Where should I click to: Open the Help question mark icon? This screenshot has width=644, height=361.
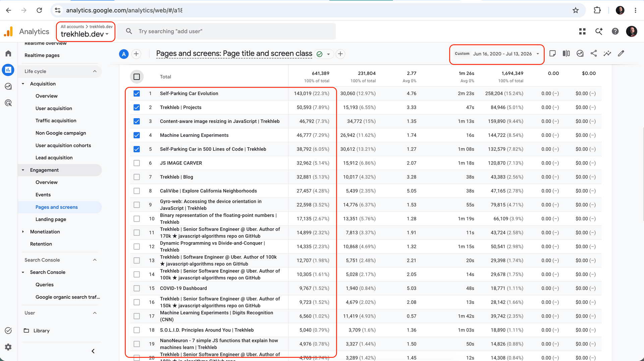click(615, 31)
